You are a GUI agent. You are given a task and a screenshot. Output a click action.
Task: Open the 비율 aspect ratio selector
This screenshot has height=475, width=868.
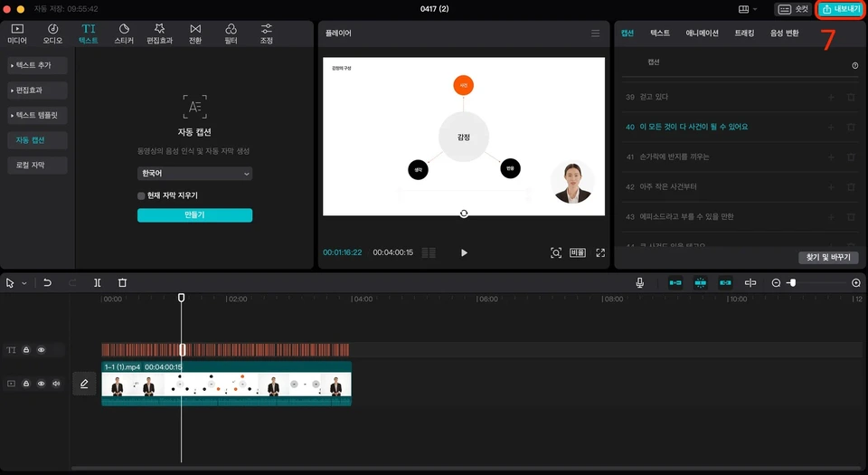pos(578,252)
